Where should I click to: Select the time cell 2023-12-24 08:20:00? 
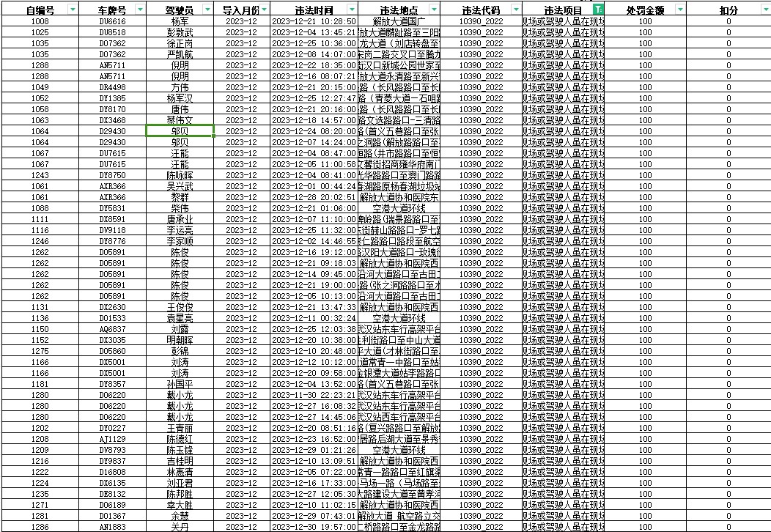[314, 131]
